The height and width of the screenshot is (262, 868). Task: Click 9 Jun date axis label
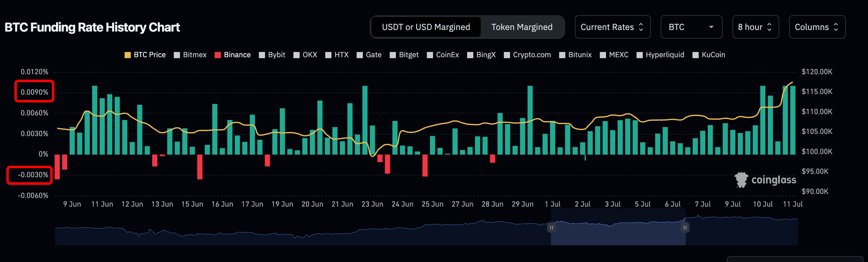(x=72, y=204)
